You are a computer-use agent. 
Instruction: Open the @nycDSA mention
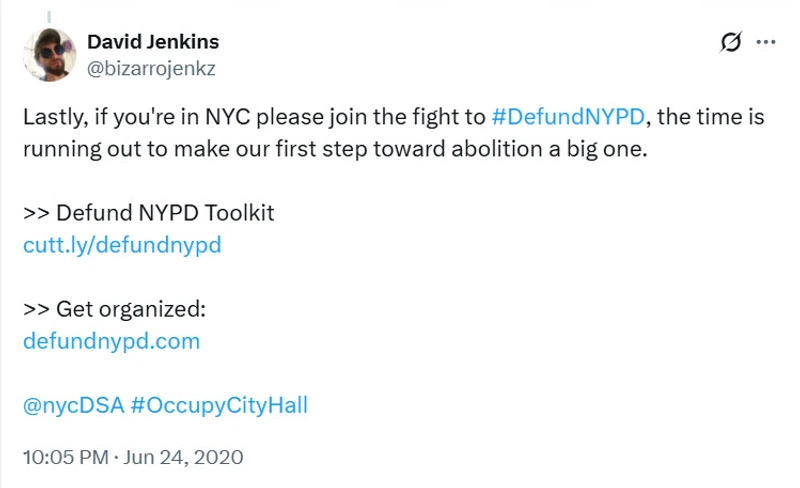point(73,405)
